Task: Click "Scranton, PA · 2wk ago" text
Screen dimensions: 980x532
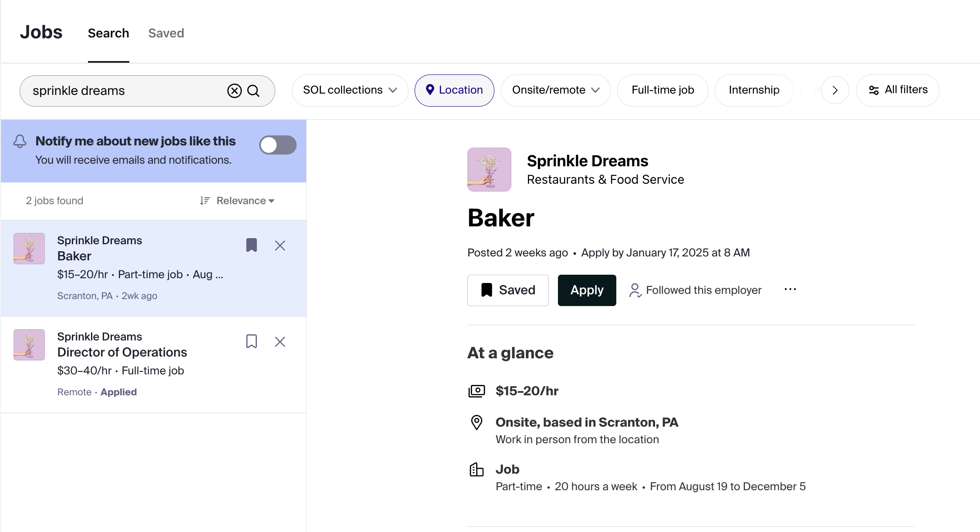Action: [107, 296]
